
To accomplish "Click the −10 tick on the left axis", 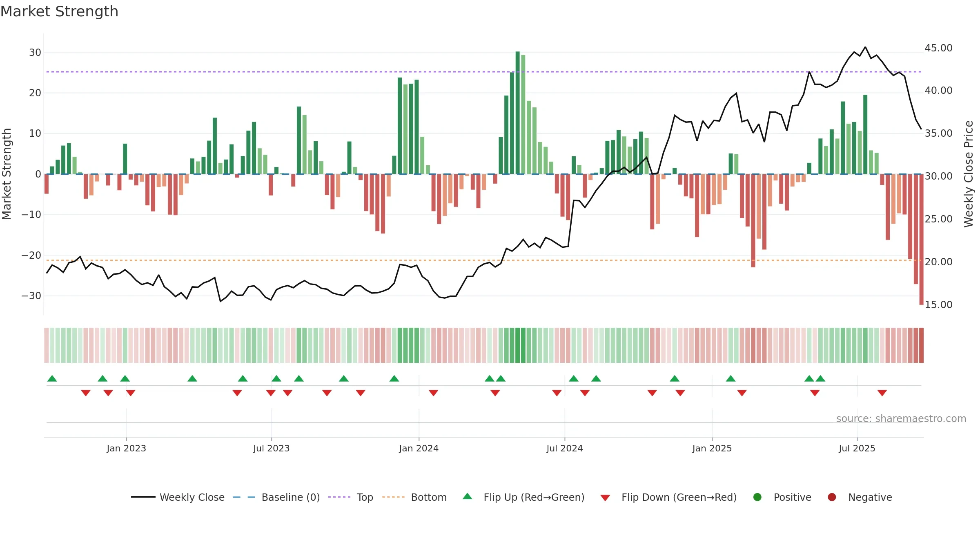I will pos(31,214).
